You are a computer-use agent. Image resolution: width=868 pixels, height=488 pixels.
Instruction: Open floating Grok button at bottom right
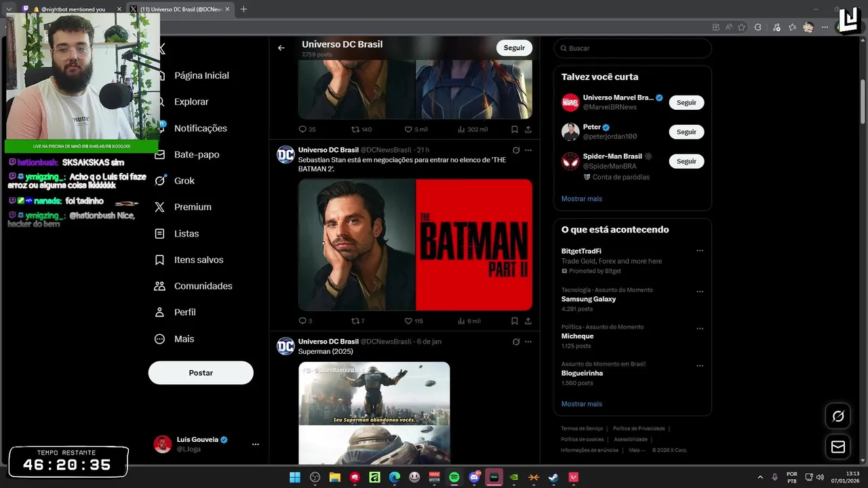click(x=838, y=416)
